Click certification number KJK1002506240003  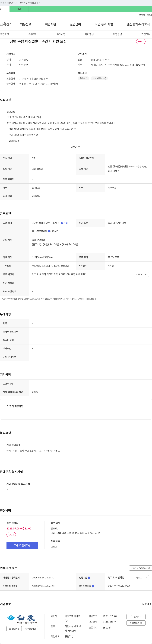click(119, 586)
